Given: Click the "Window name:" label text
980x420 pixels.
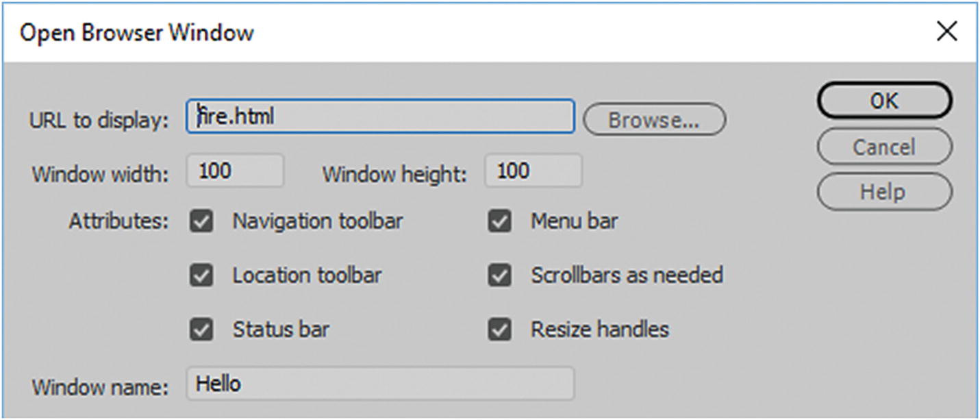Looking at the screenshot, I should click(100, 387).
